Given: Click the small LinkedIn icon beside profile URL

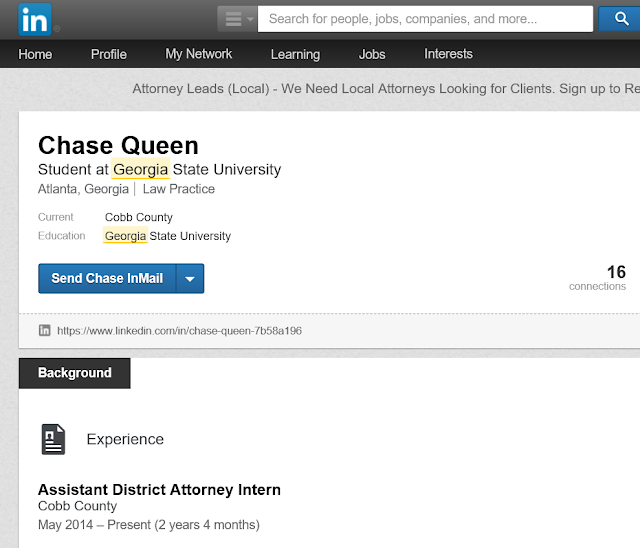Looking at the screenshot, I should [x=44, y=330].
